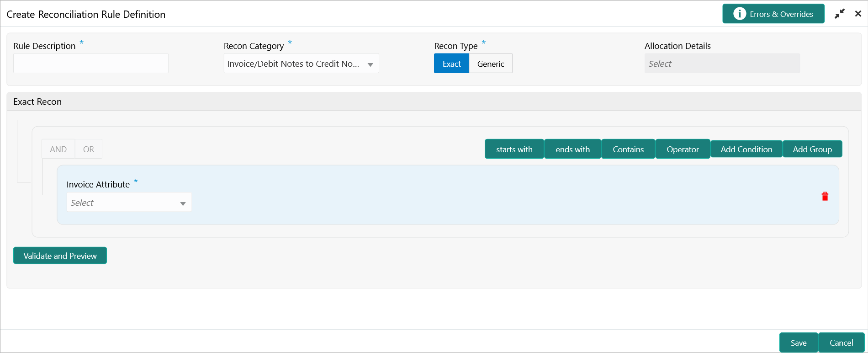Click the info icon in Errors & Overrides
Screen dimensions: 868x353
point(740,14)
